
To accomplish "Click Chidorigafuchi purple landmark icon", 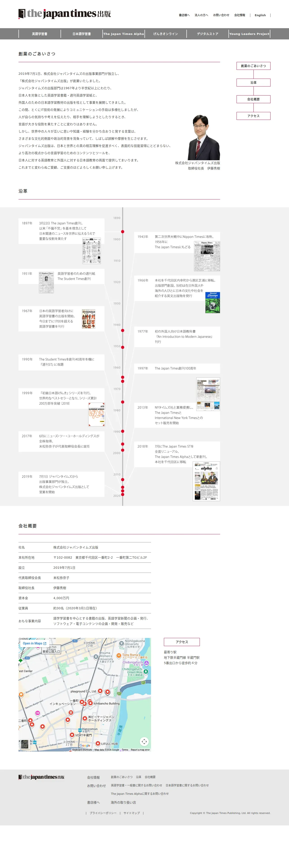I will point(146,663).
